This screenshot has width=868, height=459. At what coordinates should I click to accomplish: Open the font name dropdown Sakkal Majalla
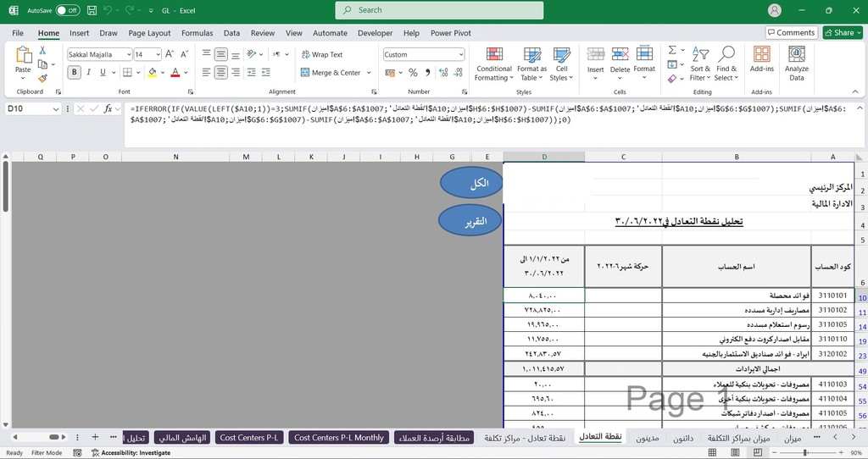[129, 54]
